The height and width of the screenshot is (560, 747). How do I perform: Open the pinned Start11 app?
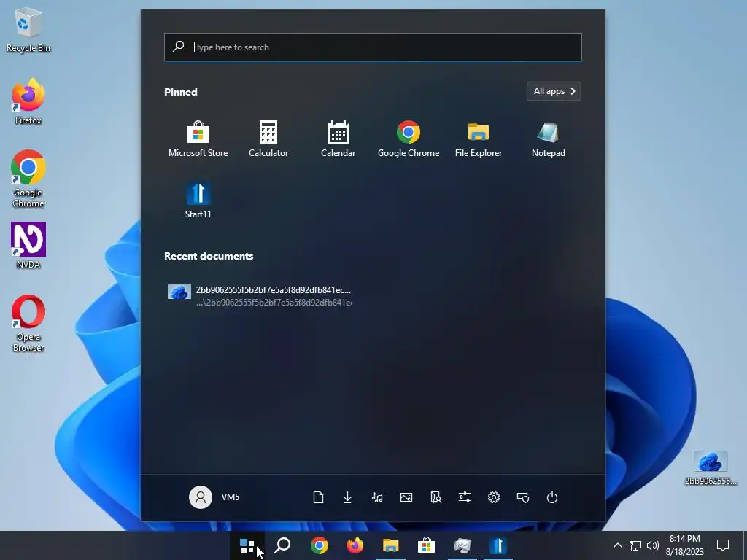coord(198,201)
